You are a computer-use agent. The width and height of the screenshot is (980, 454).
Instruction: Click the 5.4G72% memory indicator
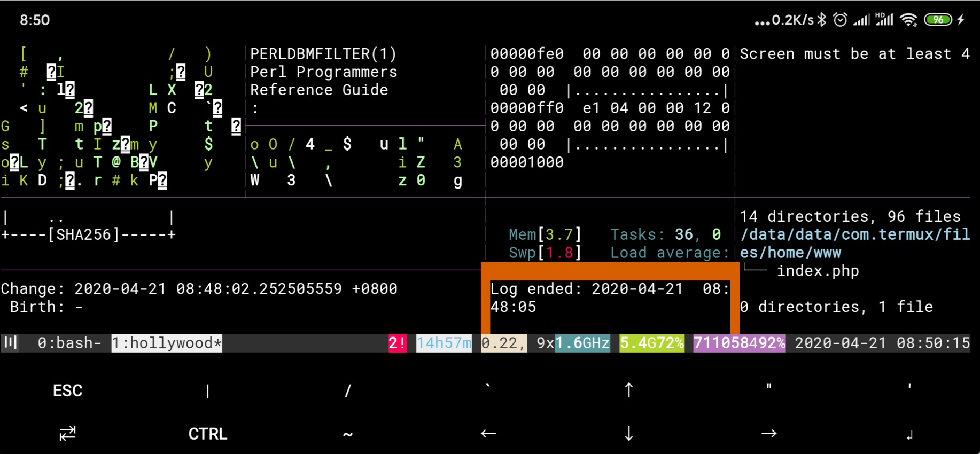[651, 343]
